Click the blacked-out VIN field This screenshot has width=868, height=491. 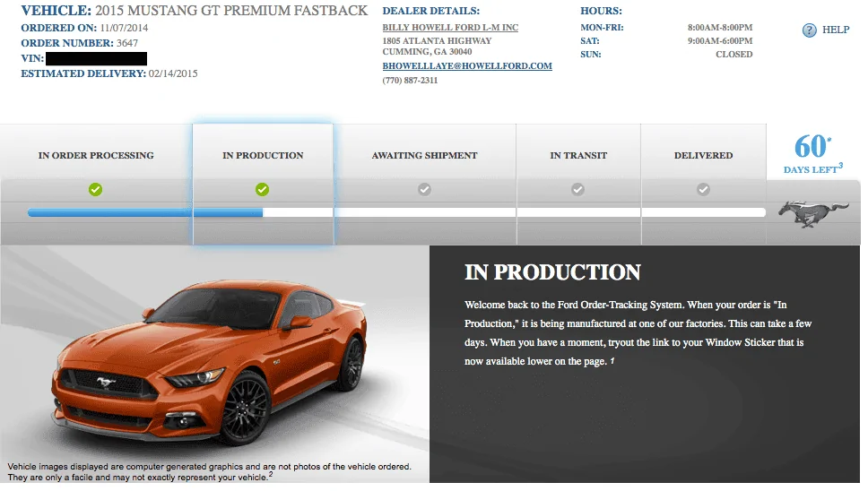coord(96,58)
